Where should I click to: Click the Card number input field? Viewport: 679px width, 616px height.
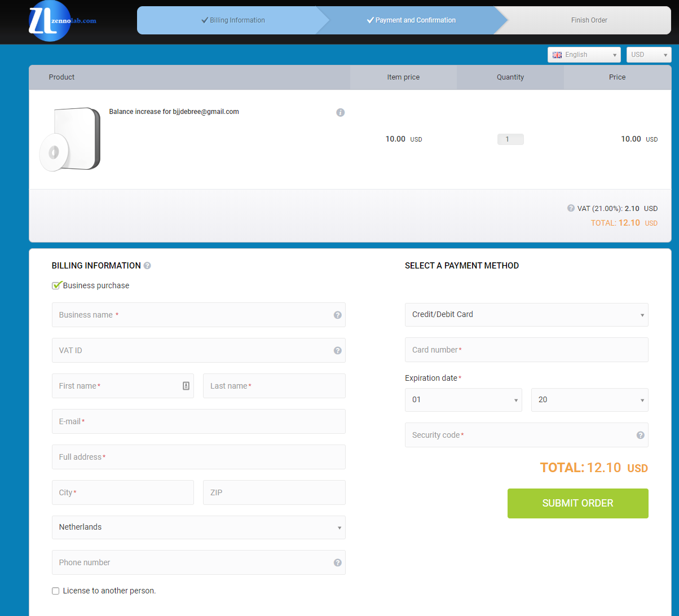[526, 350]
